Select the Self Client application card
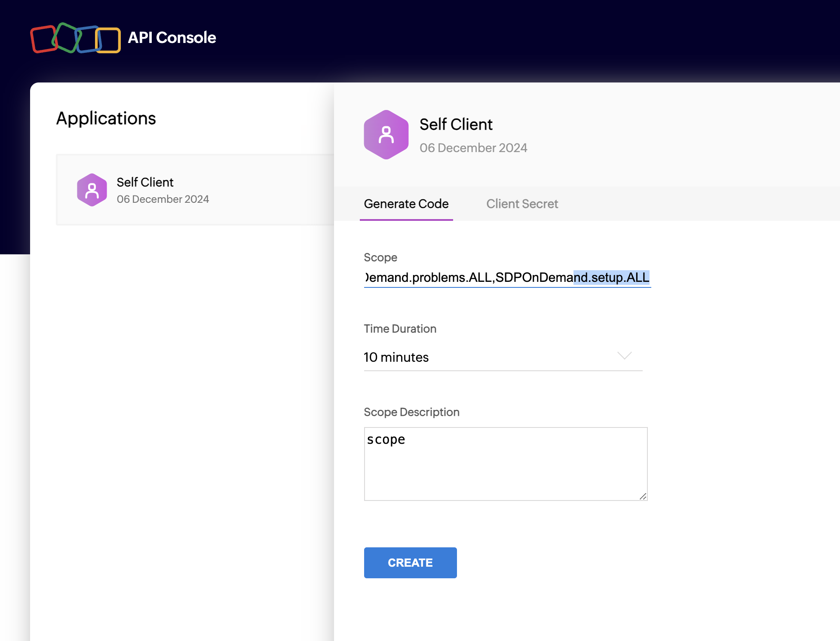Viewport: 840px width, 641px height. click(195, 190)
